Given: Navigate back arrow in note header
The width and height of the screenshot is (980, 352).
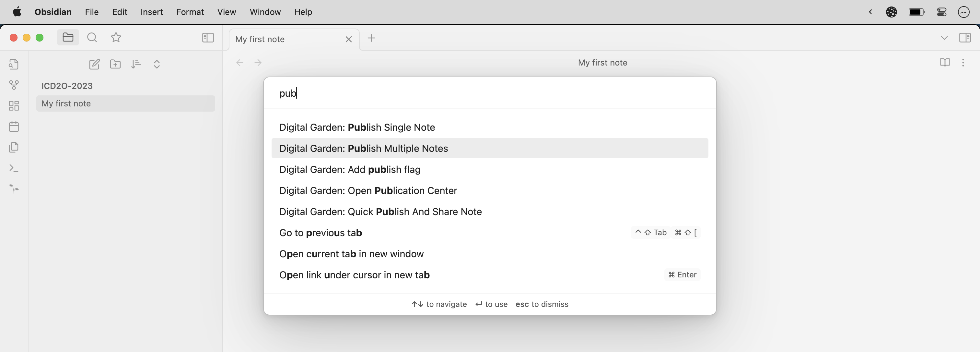Looking at the screenshot, I should [x=240, y=63].
